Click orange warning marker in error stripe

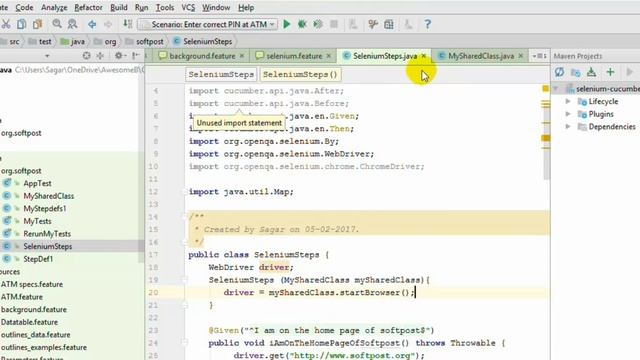[545, 138]
